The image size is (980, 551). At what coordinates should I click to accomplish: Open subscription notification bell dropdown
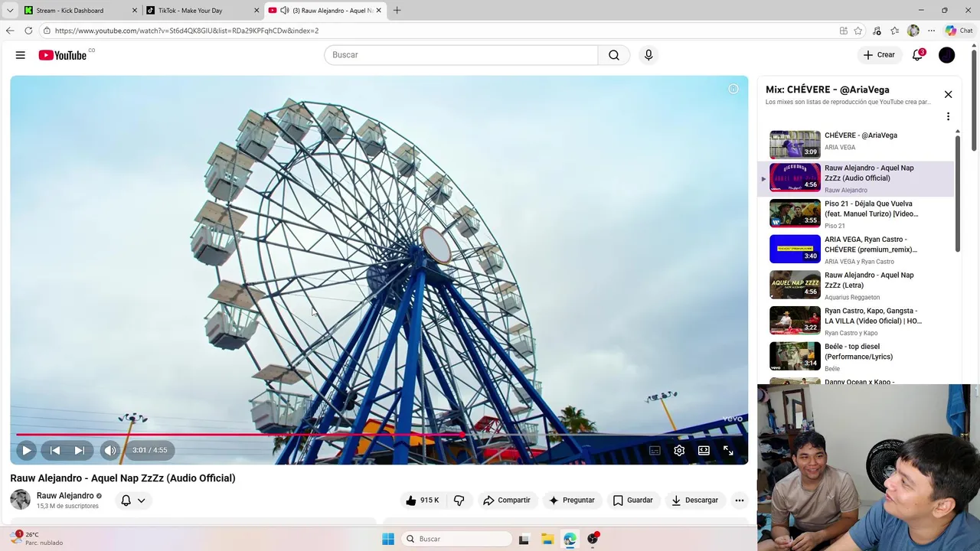133,500
